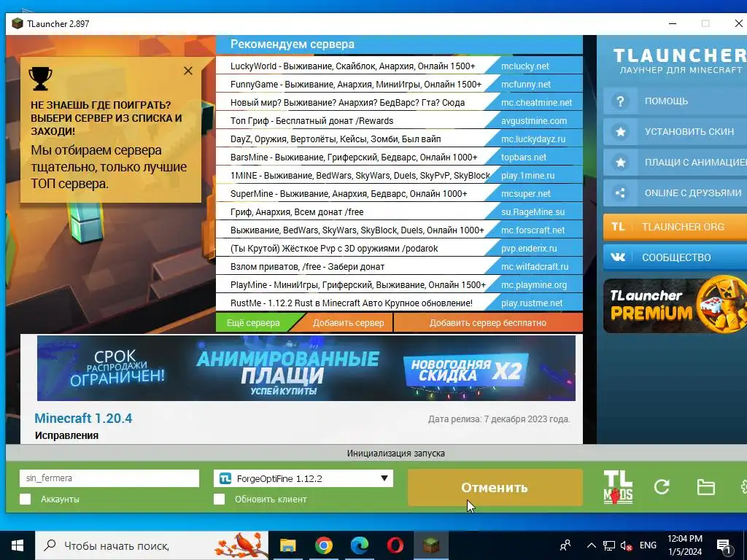
Task: Select Топ Гриф server avgustmine.com
Action: pyautogui.click(x=399, y=121)
